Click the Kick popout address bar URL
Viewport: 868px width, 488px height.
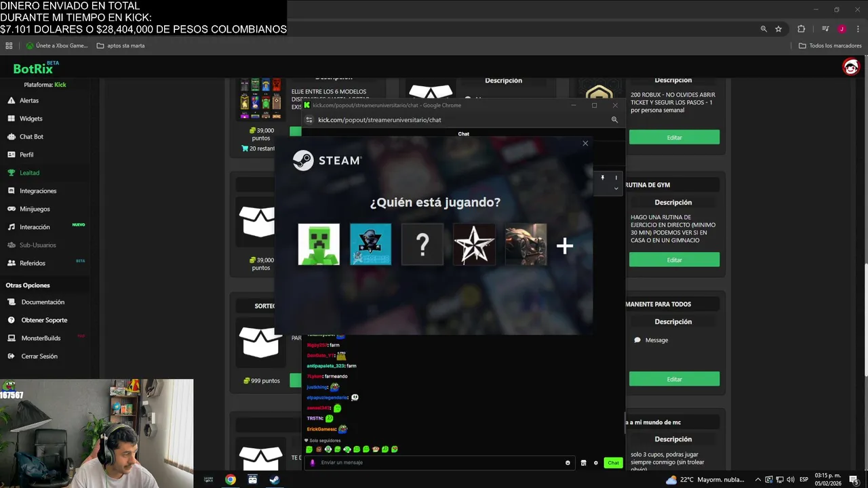380,120
